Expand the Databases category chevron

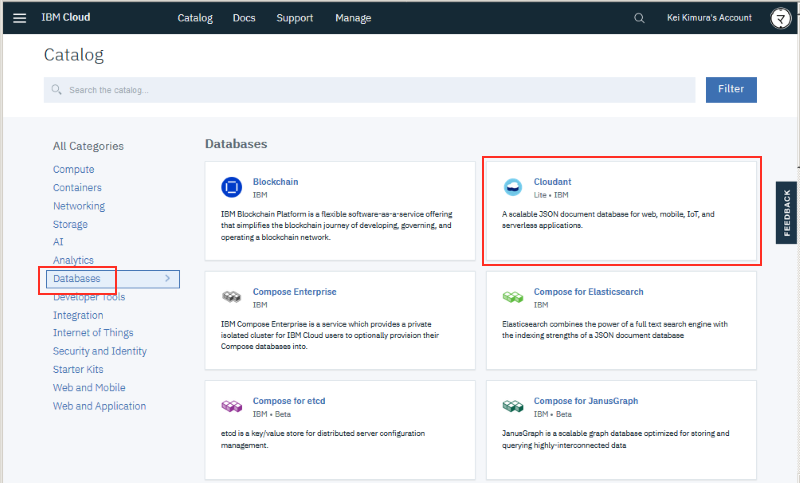(x=167, y=278)
